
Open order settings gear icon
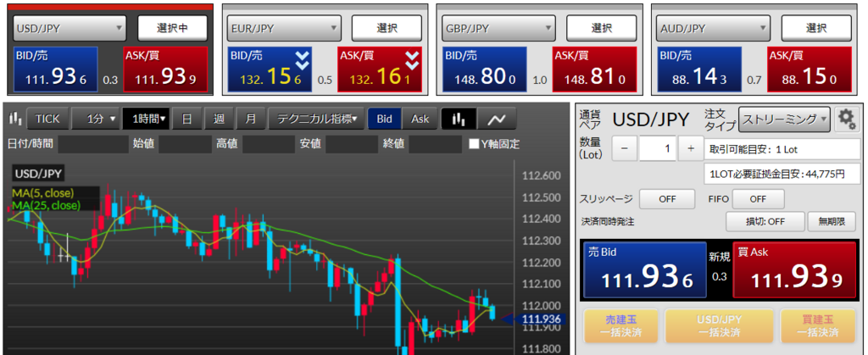(845, 119)
